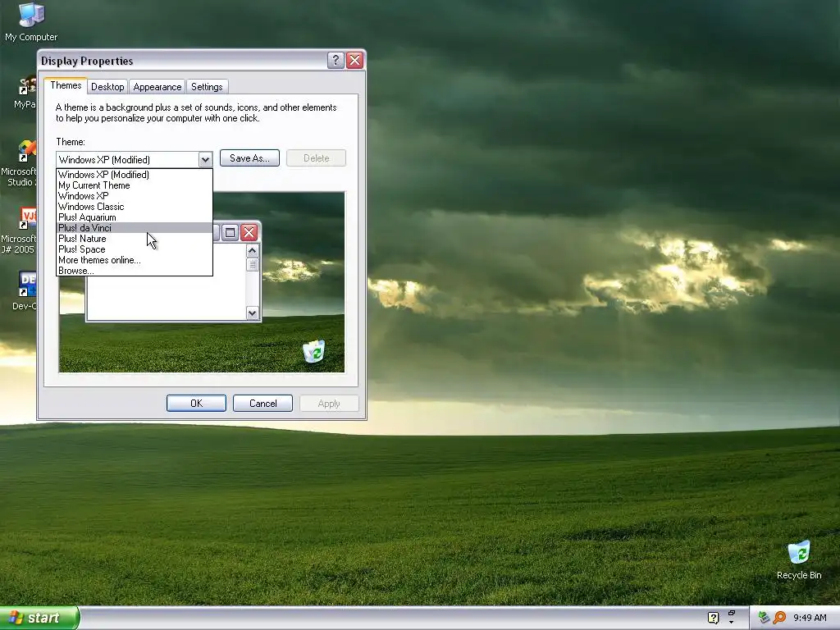Switch to the Appearance tab
Screen dimensions: 840x630
coord(157,87)
